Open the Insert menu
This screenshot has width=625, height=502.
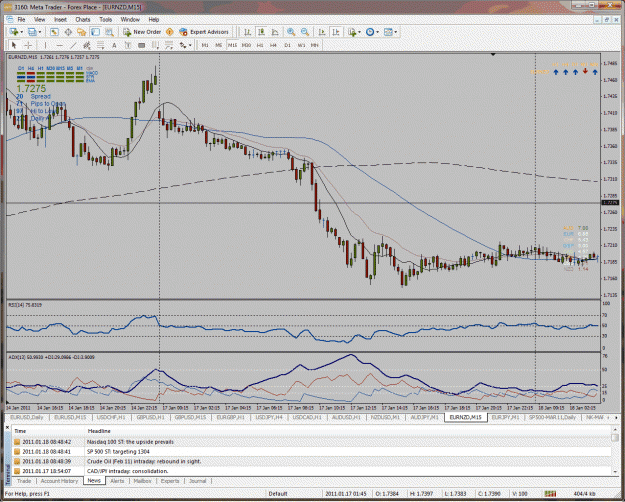pyautogui.click(x=60, y=20)
